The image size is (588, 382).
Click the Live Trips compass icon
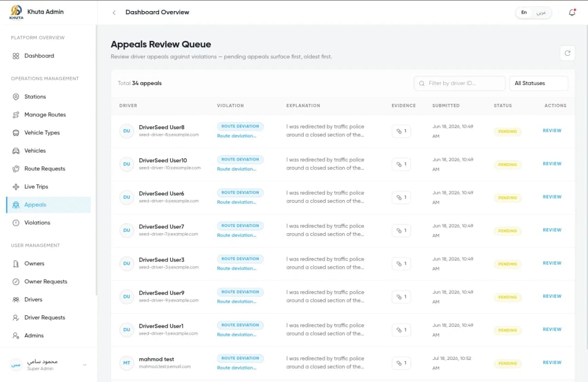click(x=16, y=187)
